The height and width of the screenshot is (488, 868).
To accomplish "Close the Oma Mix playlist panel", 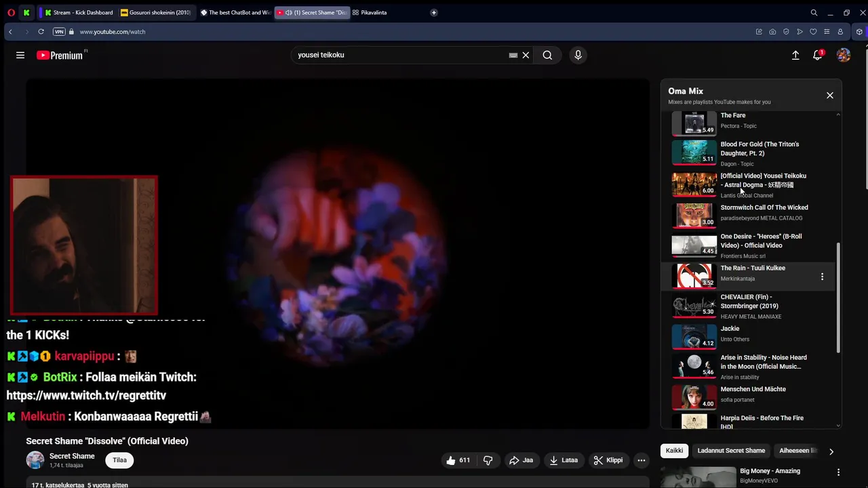I will click(x=829, y=96).
